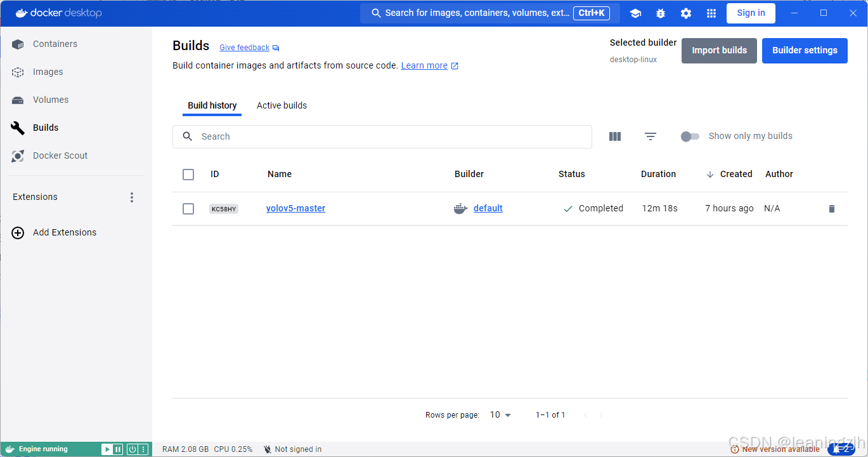Screen dimensions: 868x457
Task: Open Rows per page dropdown
Action: [500, 414]
